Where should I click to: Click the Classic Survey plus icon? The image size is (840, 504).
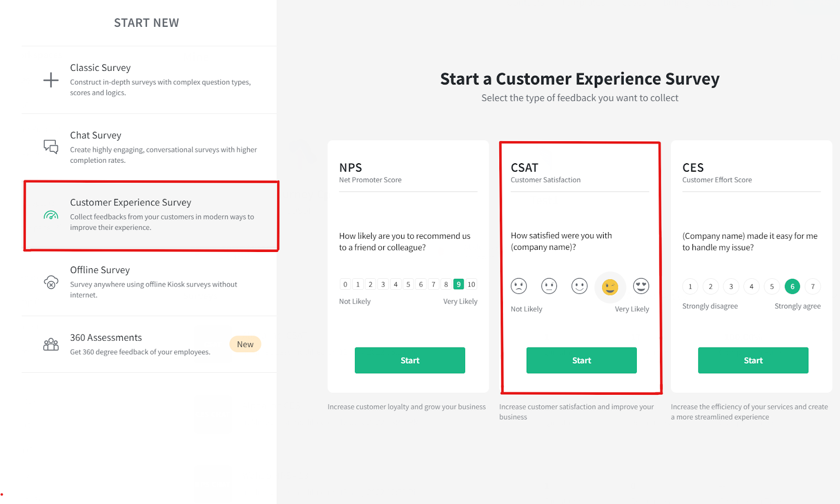coord(51,80)
